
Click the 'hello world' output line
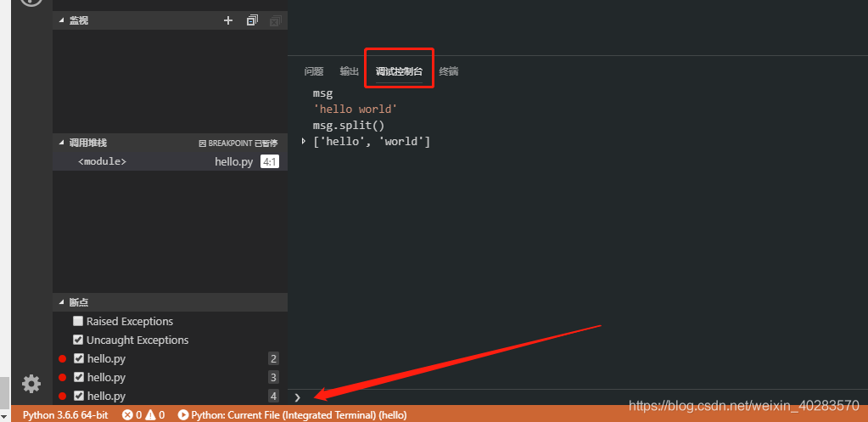[356, 110]
